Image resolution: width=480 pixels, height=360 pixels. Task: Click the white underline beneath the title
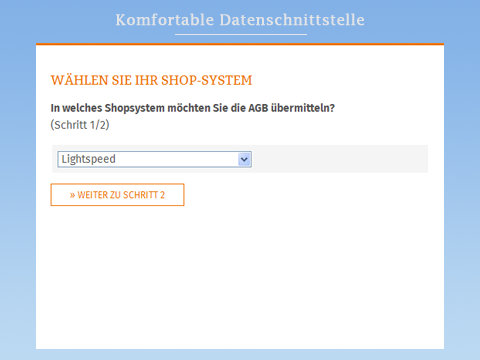click(x=241, y=34)
